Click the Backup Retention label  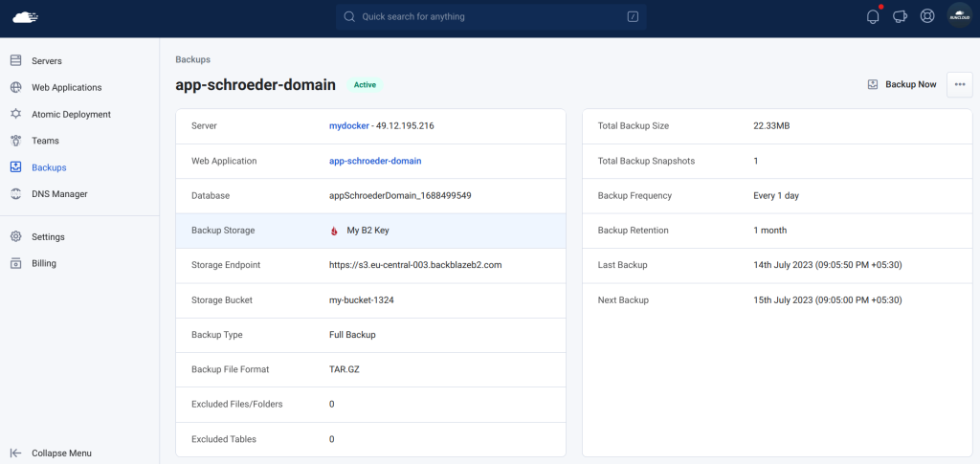tap(634, 231)
